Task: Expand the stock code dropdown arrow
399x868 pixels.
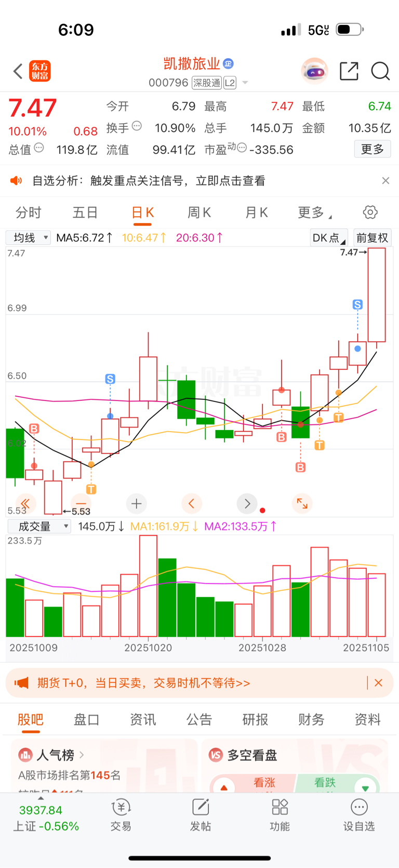Action: tap(245, 83)
